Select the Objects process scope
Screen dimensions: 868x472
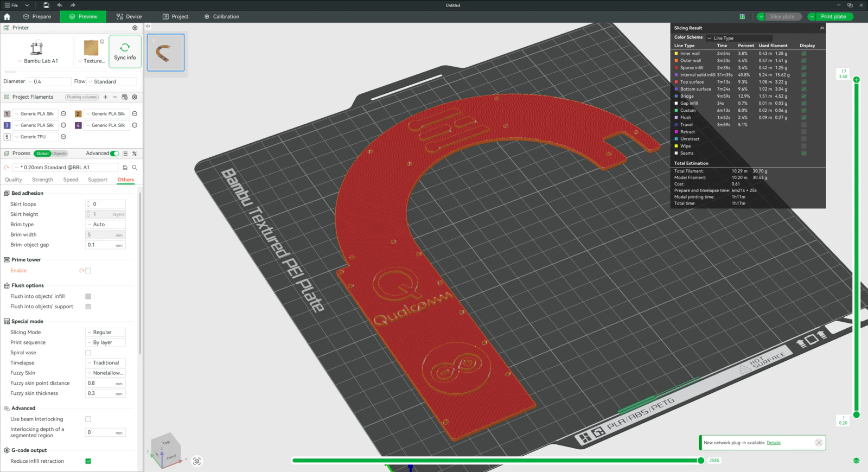pos(59,154)
